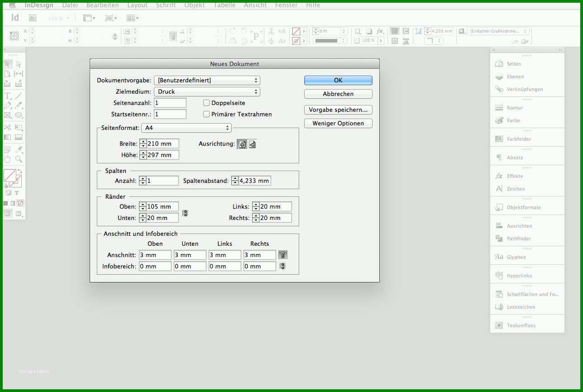Open the Einfacher Grafikrahmen style dropdown
The image size is (583, 392).
point(498,31)
